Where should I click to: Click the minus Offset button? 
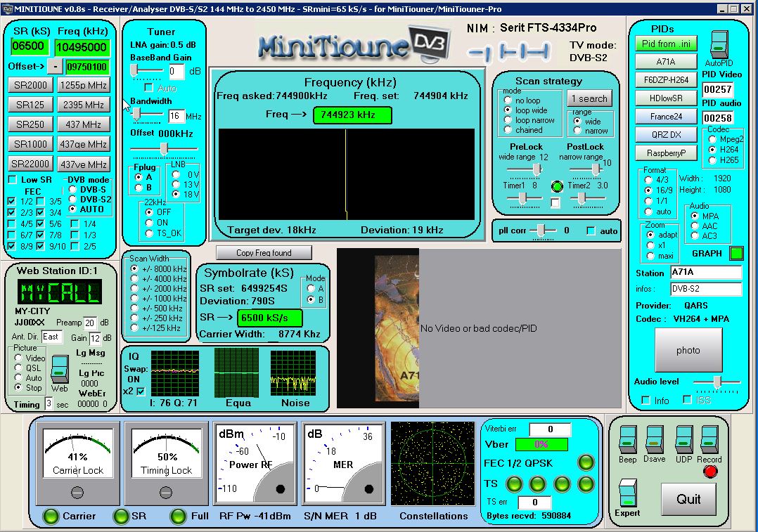coord(55,67)
